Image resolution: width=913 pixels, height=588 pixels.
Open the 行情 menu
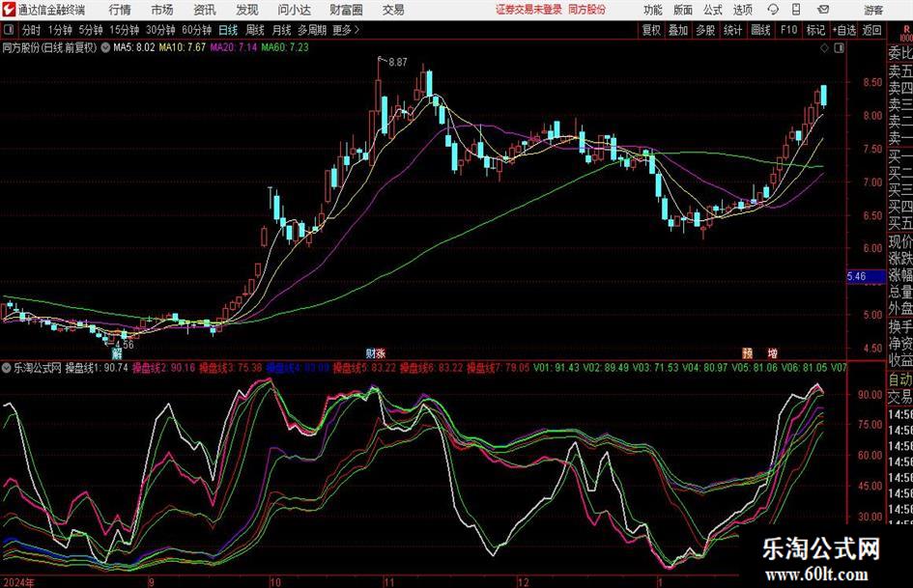120,10
